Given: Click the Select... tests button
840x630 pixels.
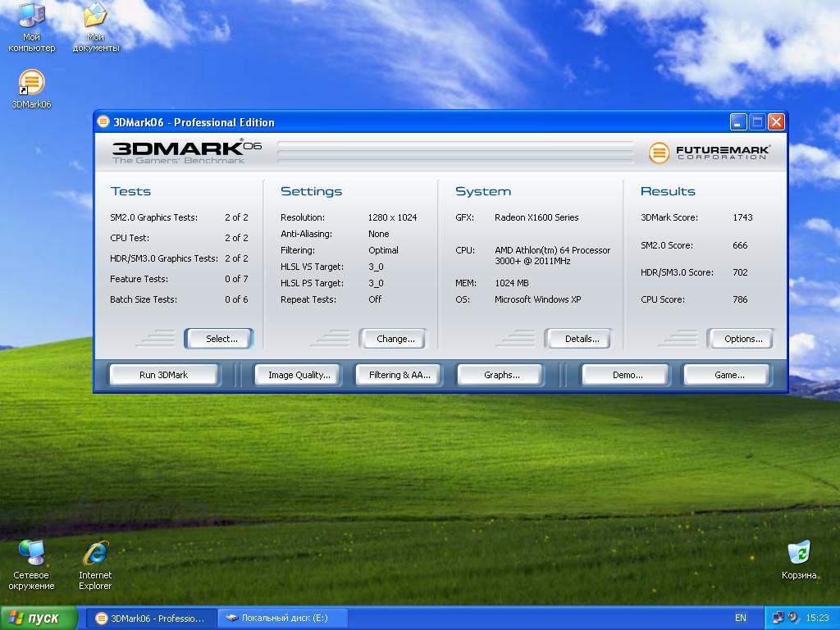Looking at the screenshot, I should point(219,339).
